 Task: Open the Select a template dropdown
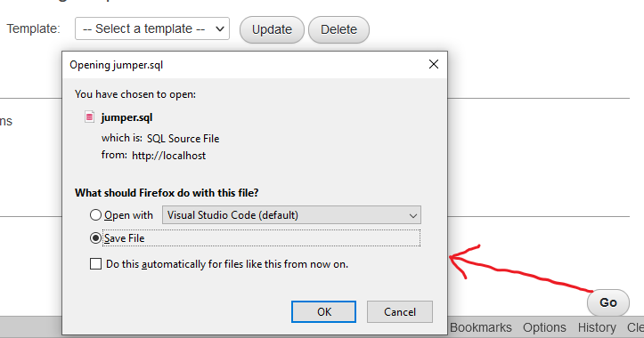tap(152, 28)
